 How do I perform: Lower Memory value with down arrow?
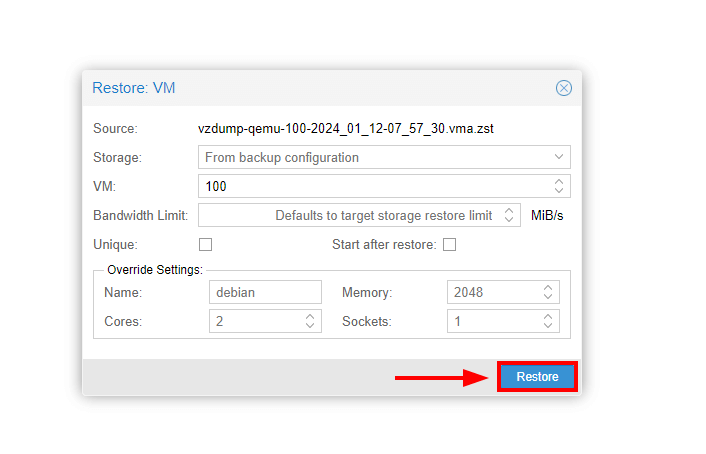548,297
